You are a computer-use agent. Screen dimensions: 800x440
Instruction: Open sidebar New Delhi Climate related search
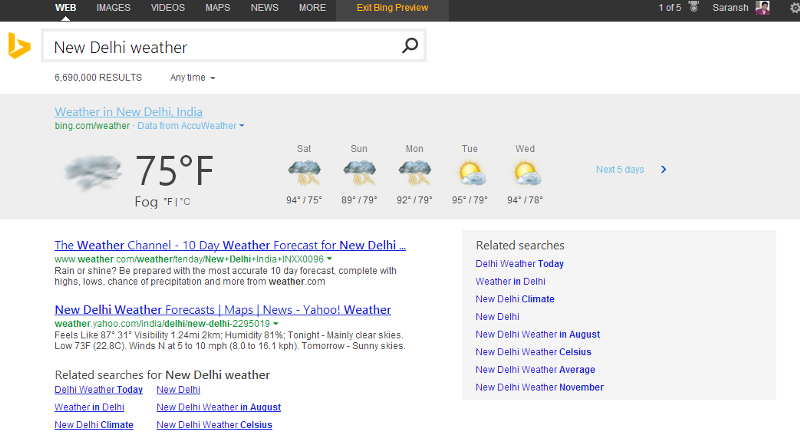point(515,299)
